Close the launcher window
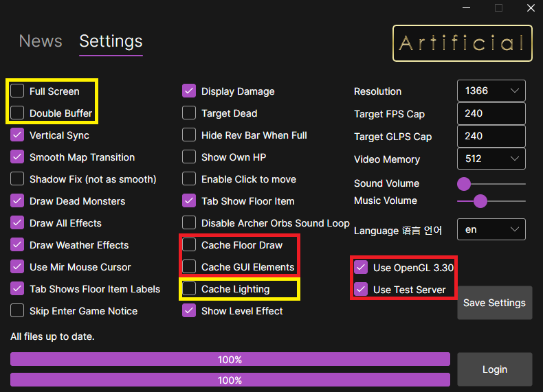The height and width of the screenshot is (392, 543). tap(530, 8)
